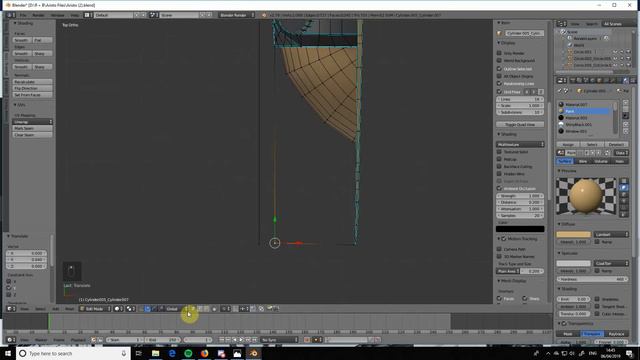Click the play animation button

tap(241, 340)
